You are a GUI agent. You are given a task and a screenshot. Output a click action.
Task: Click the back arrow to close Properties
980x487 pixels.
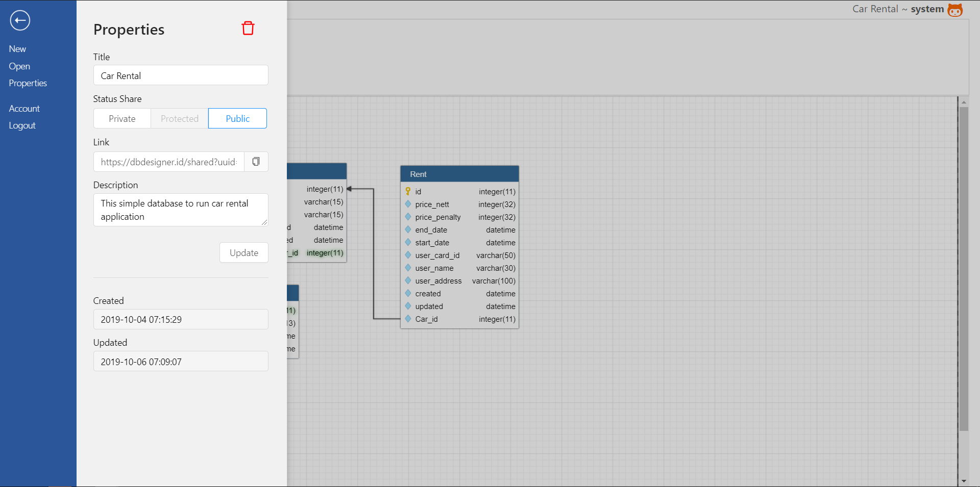20,20
